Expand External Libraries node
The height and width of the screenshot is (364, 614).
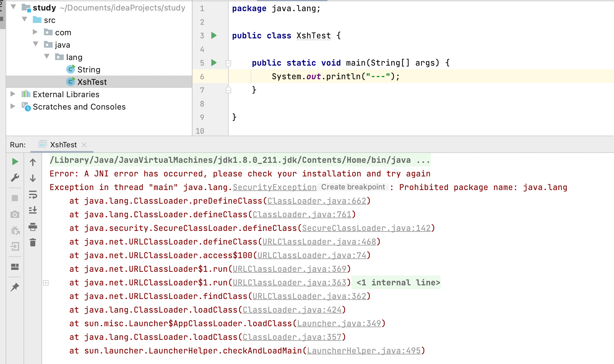(x=13, y=94)
